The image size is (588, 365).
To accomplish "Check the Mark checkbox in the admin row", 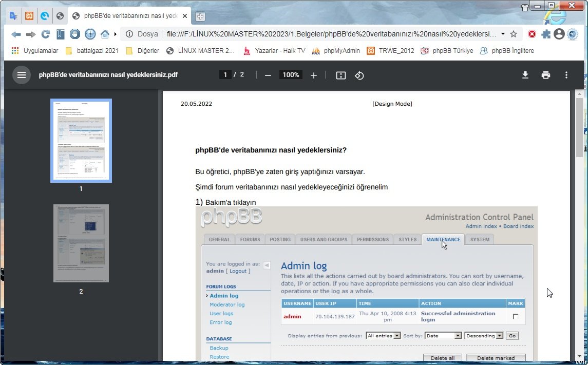I will [516, 317].
